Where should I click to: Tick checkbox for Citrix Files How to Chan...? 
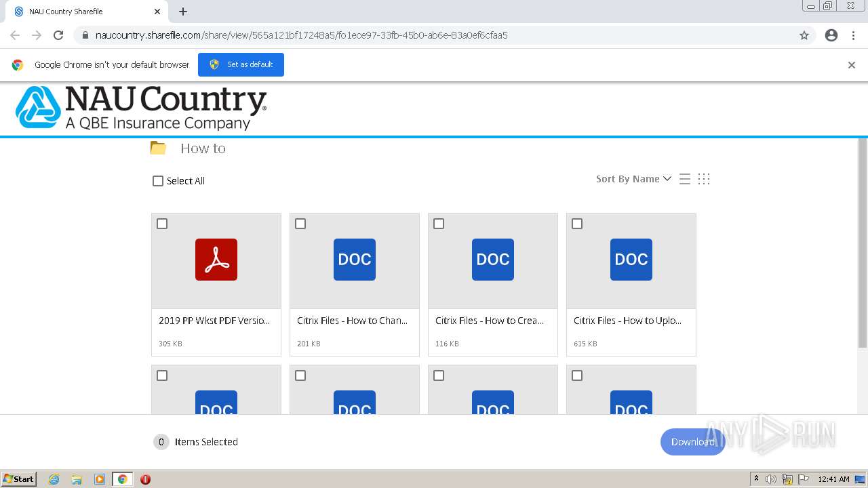click(300, 224)
